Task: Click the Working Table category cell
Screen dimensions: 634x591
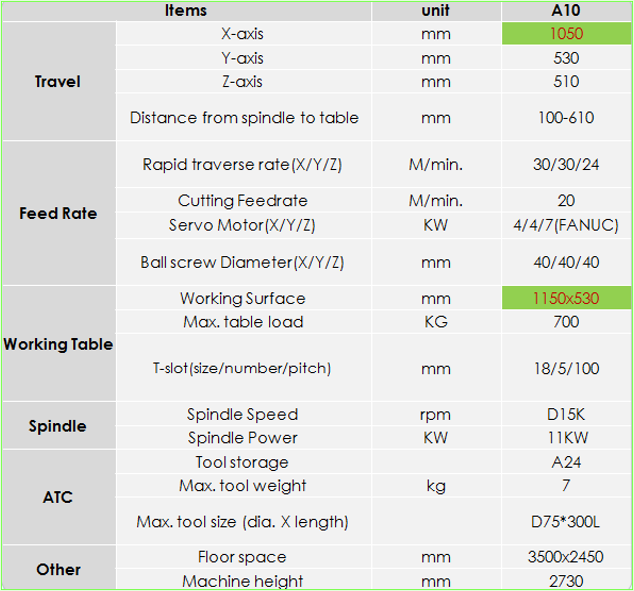Action: [x=59, y=344]
